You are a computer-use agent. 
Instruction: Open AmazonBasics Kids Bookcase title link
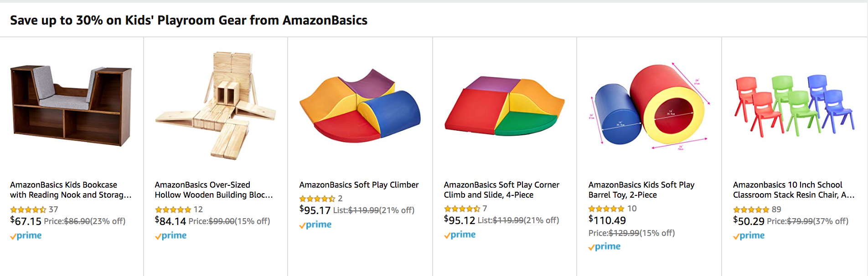click(71, 190)
